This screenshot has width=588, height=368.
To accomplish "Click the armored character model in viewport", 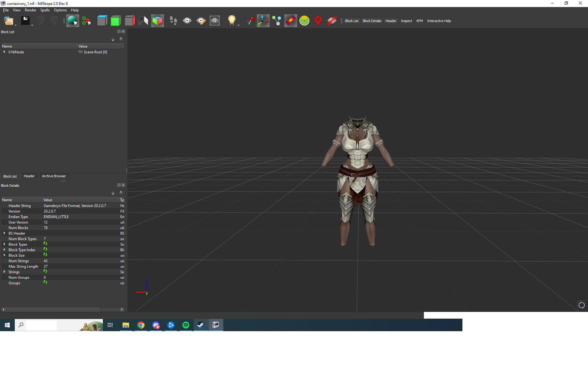I will coord(358,181).
